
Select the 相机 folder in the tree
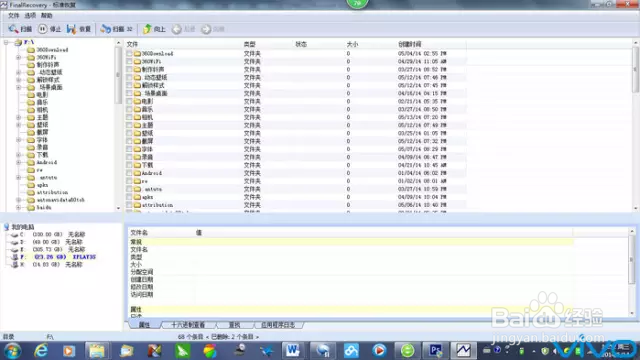point(42,110)
